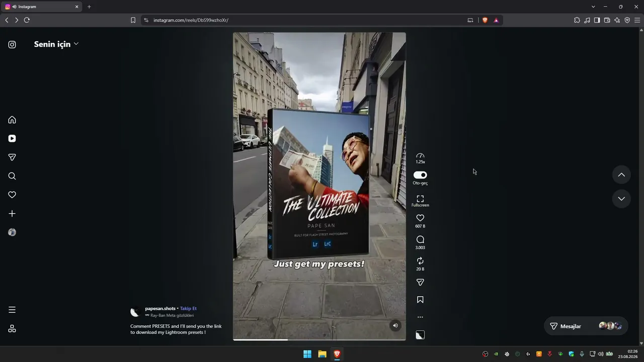Open the browser main menu
644x362 pixels.
pyautogui.click(x=637, y=20)
